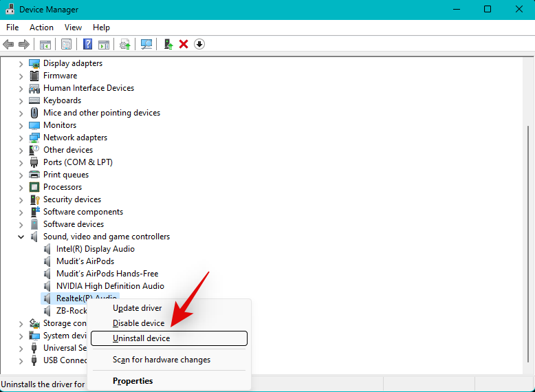Click the red X uninstall toolbar icon
Screen dimensions: 535x392
184,44
